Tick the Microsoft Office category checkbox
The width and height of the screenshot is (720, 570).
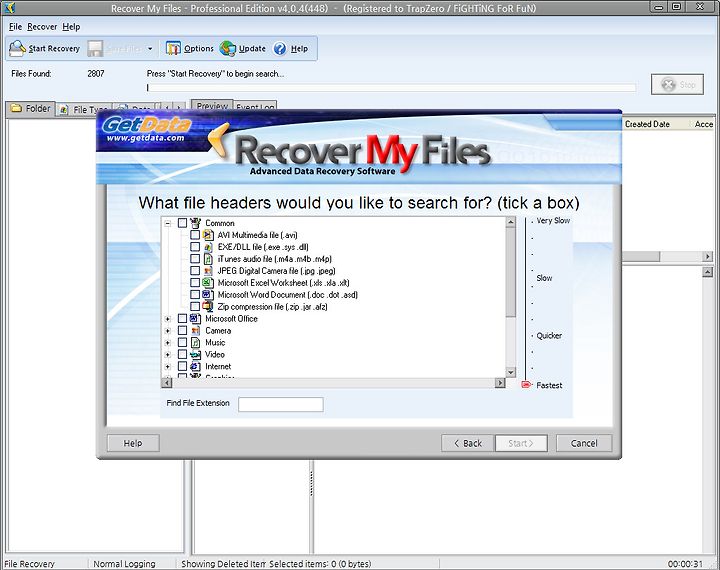tap(182, 319)
